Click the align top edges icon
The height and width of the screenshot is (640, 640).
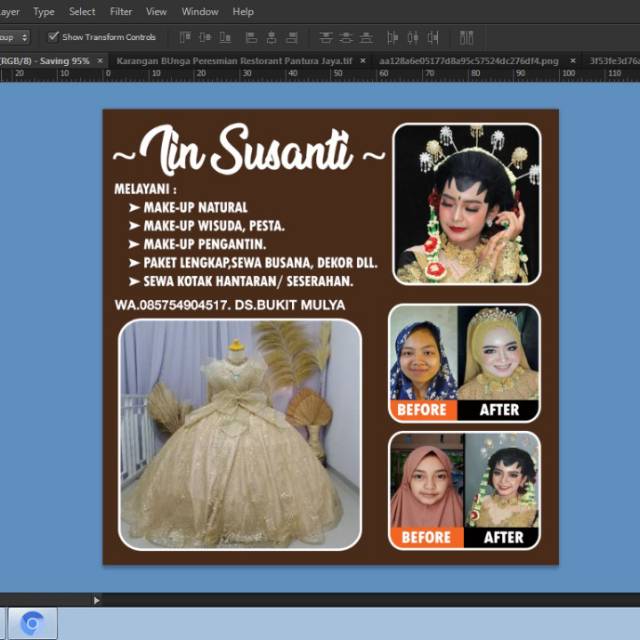tap(184, 37)
